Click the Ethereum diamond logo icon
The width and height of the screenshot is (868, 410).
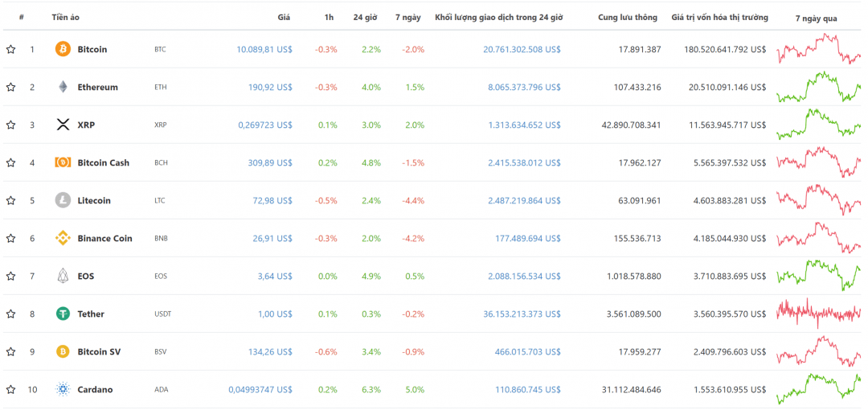tap(63, 87)
